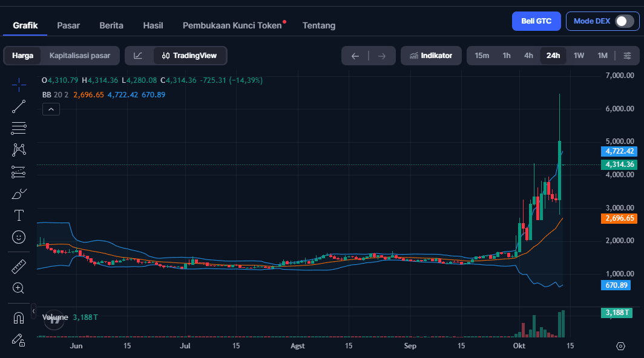Click the 3,188T volume tag
Screen dimensions: 644x358
click(616, 313)
